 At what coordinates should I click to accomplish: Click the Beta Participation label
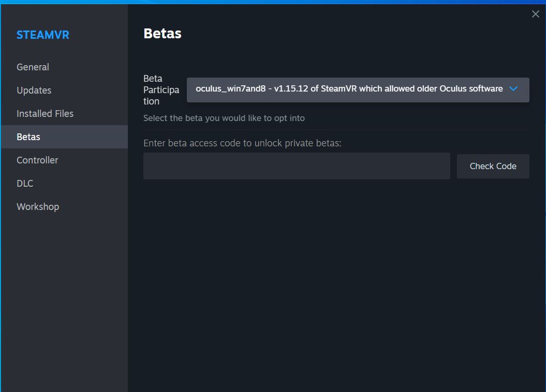click(x=161, y=90)
